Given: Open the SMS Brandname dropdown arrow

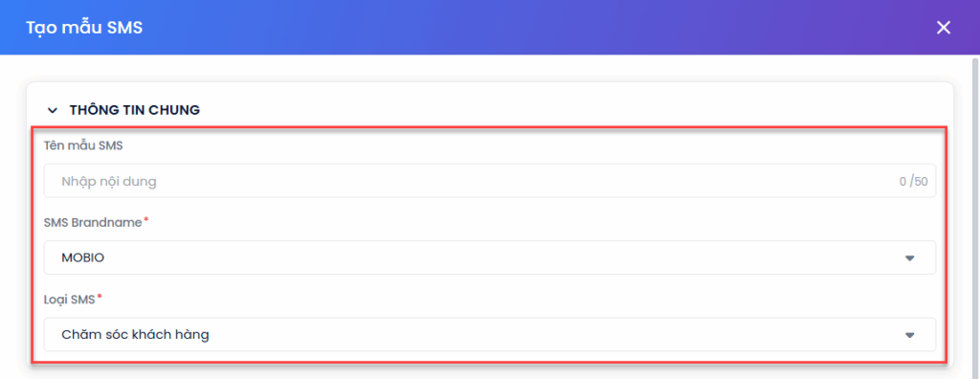Looking at the screenshot, I should 910,257.
